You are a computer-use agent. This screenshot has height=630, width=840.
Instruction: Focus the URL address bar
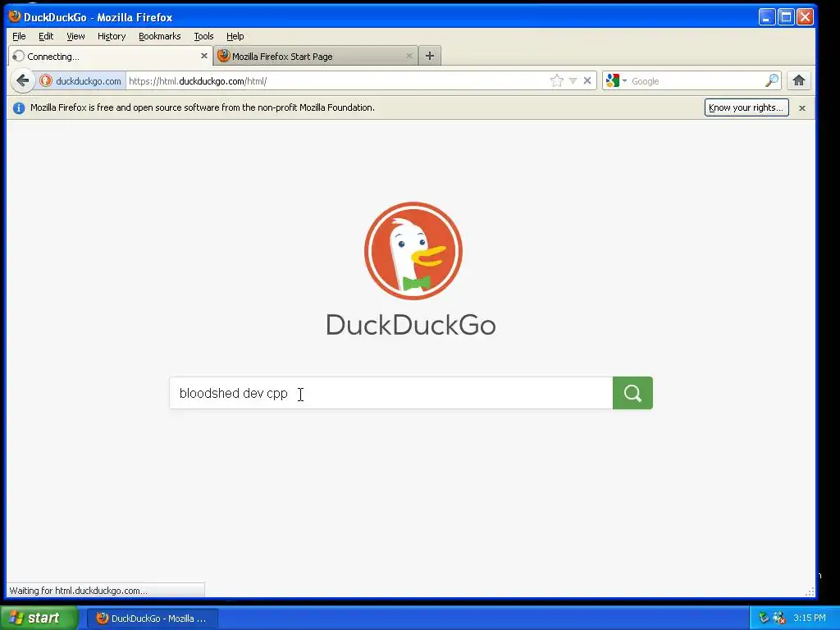337,81
